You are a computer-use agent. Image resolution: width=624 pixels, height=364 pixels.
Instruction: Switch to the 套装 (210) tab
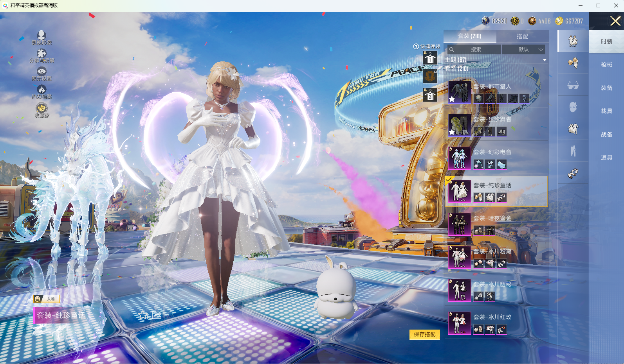pyautogui.click(x=470, y=36)
